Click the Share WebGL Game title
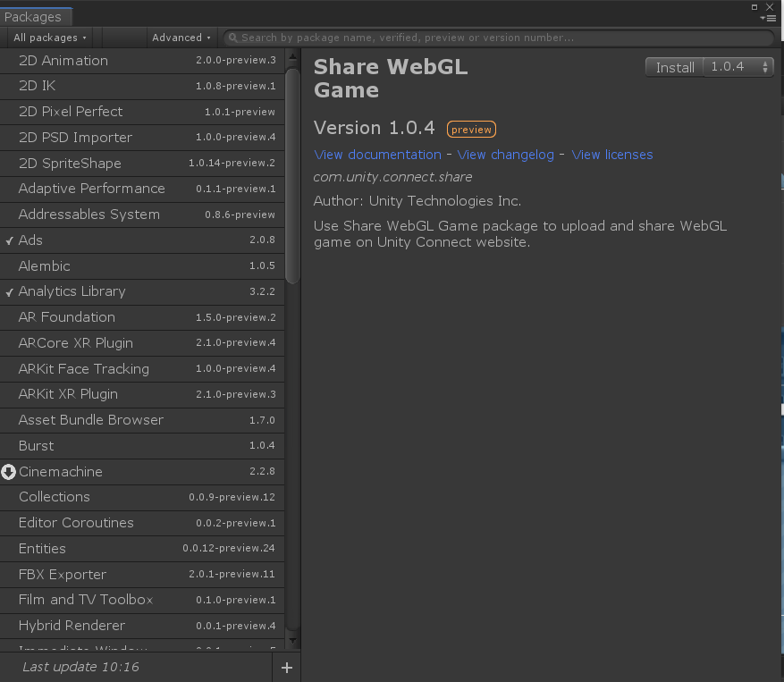Screen dimensions: 784x682 coord(391,79)
